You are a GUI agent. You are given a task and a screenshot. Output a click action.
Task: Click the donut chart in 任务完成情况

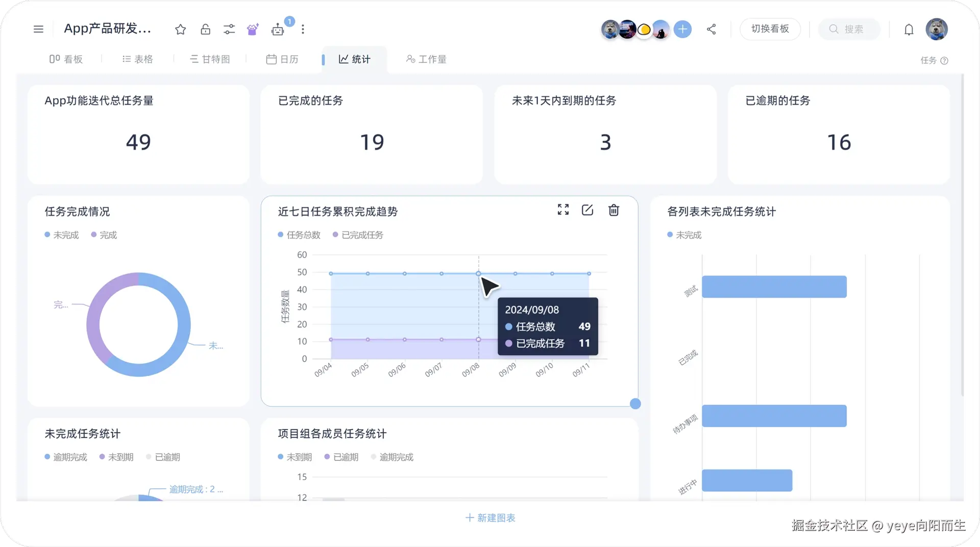(138, 324)
